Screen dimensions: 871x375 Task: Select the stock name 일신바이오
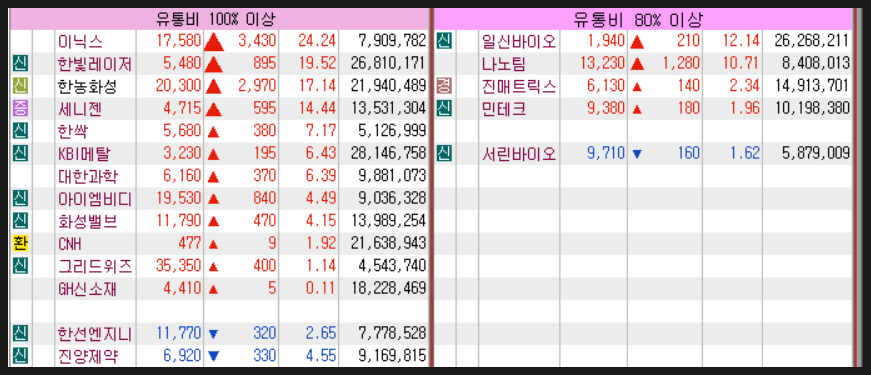click(x=519, y=42)
